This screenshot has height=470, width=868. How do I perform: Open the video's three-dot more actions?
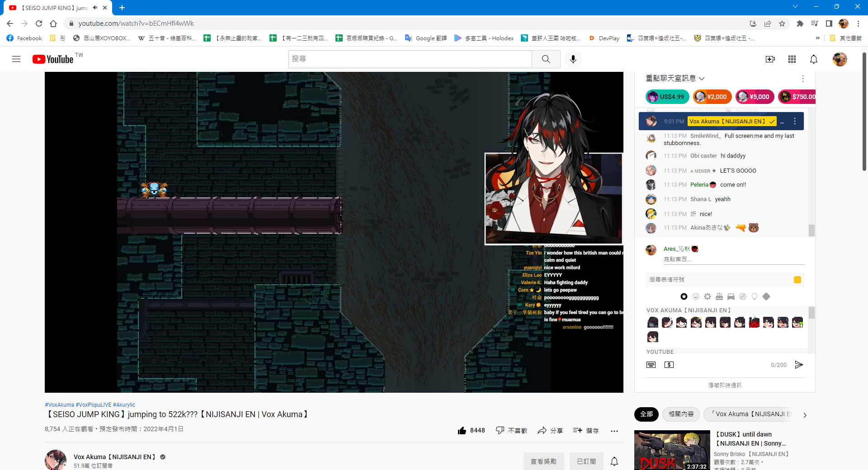point(614,431)
